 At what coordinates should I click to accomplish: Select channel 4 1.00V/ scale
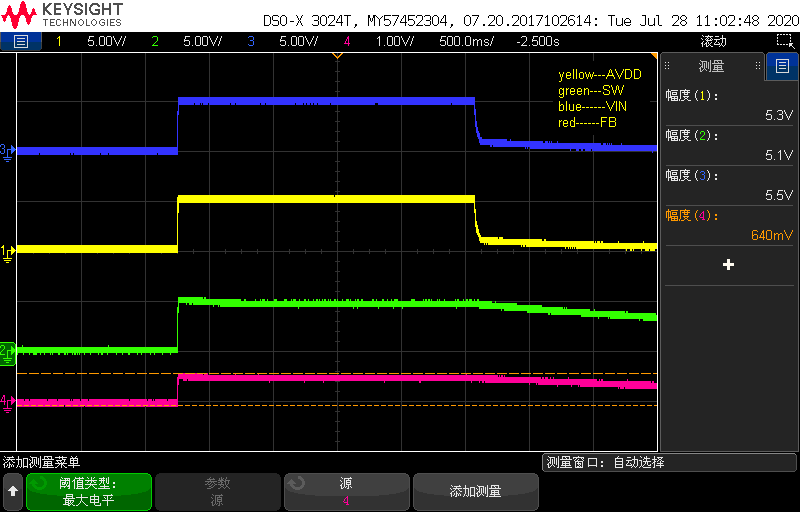coord(394,41)
